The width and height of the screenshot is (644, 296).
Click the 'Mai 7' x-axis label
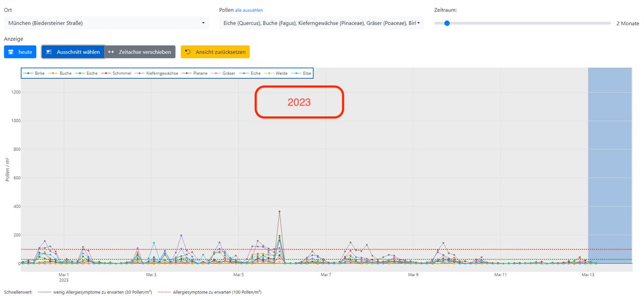tap(325, 275)
